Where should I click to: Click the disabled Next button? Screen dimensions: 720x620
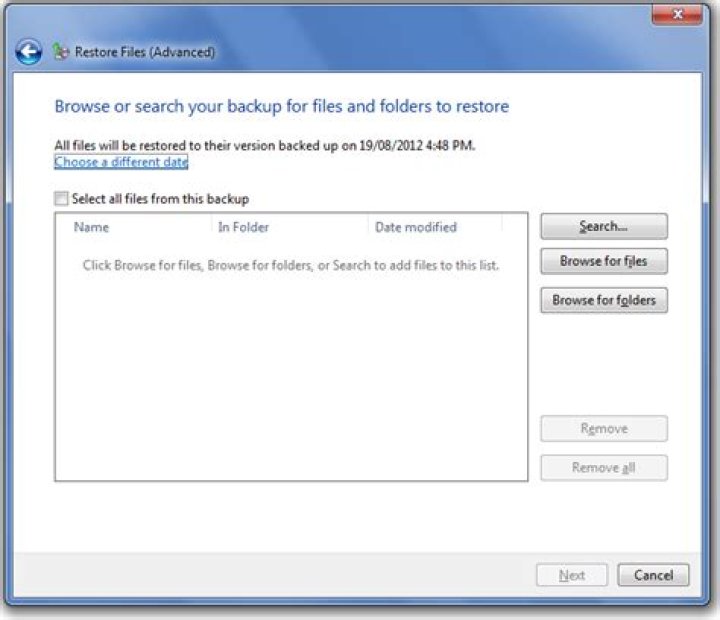point(572,575)
